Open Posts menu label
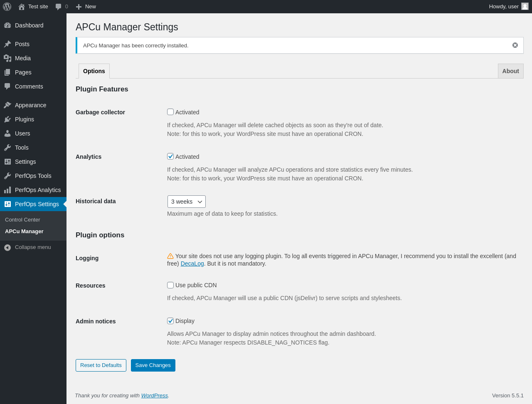Viewport: 532px width, 404px height. pyautogui.click(x=22, y=44)
